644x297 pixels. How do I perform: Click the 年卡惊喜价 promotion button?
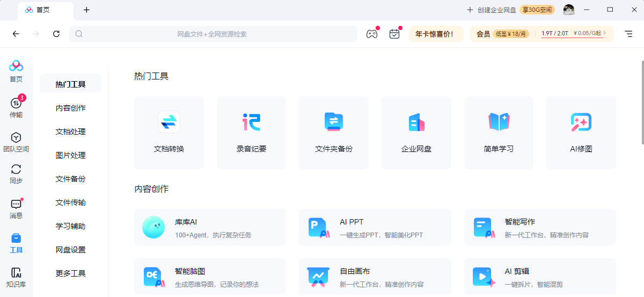435,34
